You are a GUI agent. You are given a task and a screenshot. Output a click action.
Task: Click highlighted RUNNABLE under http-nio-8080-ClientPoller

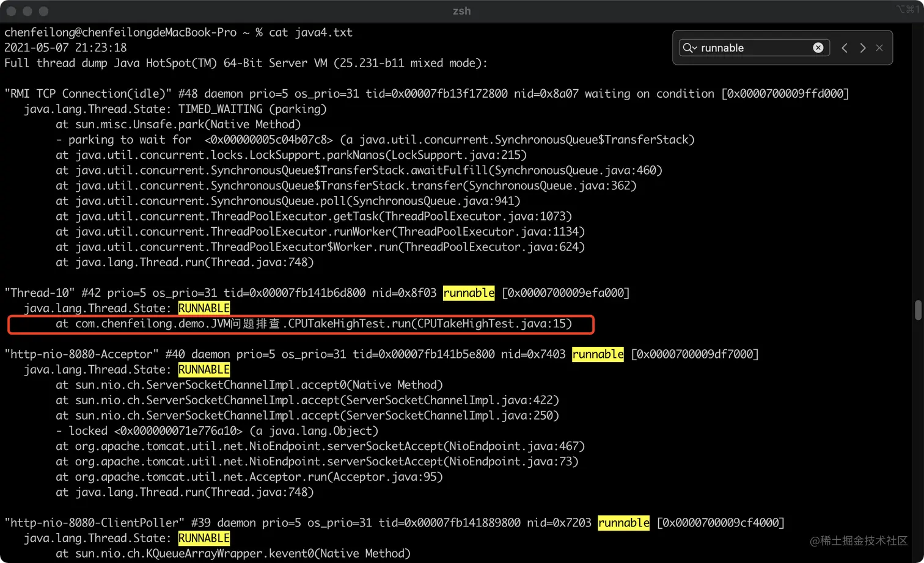(204, 538)
